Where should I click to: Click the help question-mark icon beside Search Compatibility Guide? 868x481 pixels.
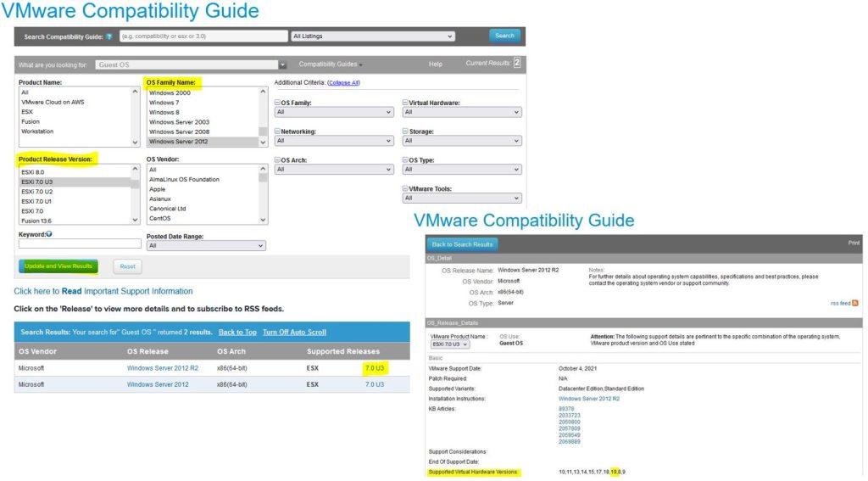point(109,36)
